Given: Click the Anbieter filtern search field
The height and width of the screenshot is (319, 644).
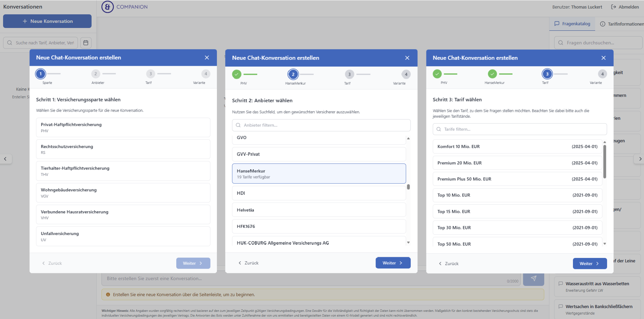Looking at the screenshot, I should (x=321, y=125).
